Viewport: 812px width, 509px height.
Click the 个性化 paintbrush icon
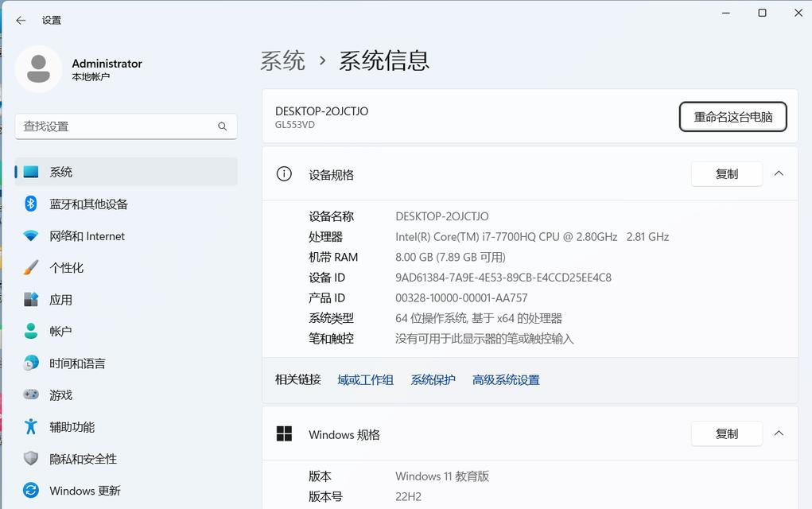click(31, 267)
